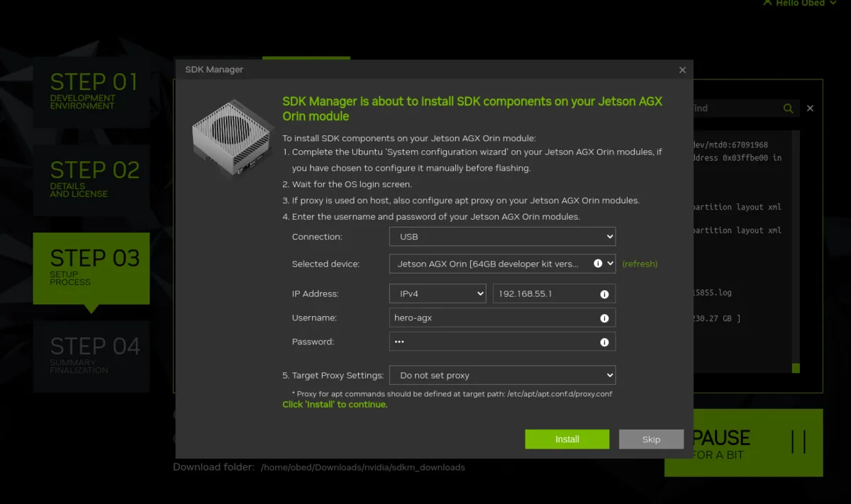Click info icon in Selected device field

pyautogui.click(x=598, y=263)
